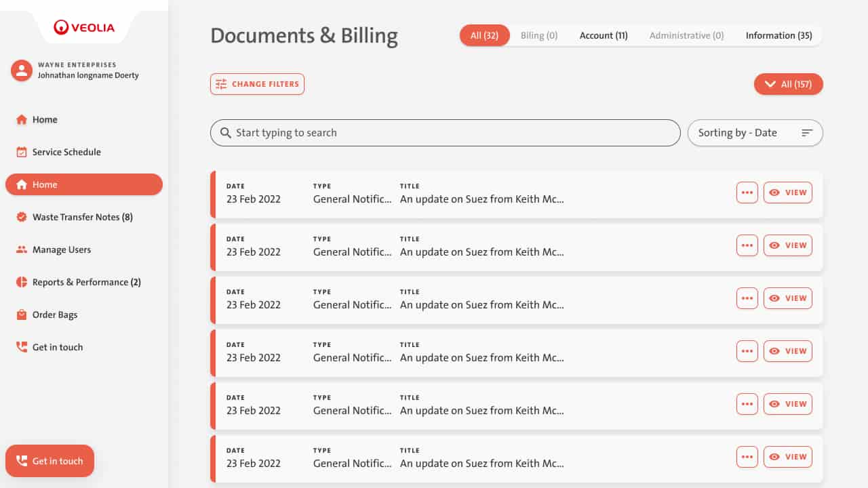Click the Veolia logo

pos(84,28)
